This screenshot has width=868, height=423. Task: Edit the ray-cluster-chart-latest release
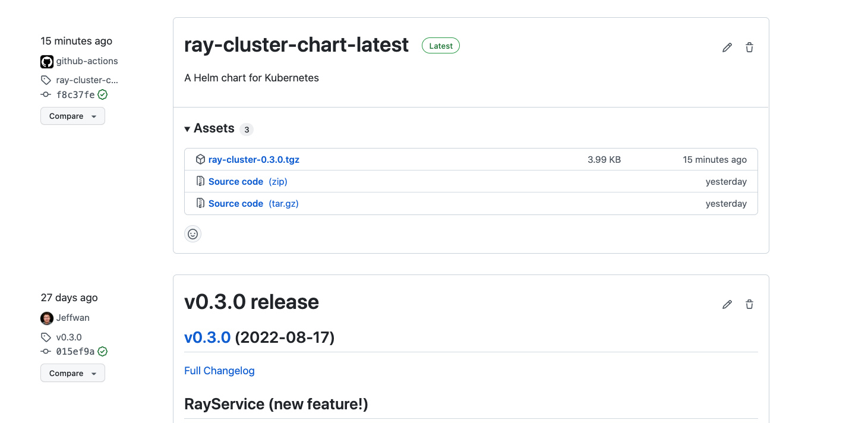pyautogui.click(x=727, y=46)
